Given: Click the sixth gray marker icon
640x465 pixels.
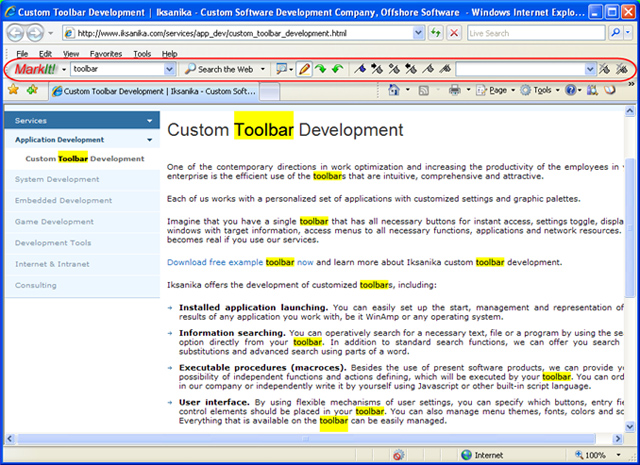Looking at the screenshot, I should (x=444, y=69).
